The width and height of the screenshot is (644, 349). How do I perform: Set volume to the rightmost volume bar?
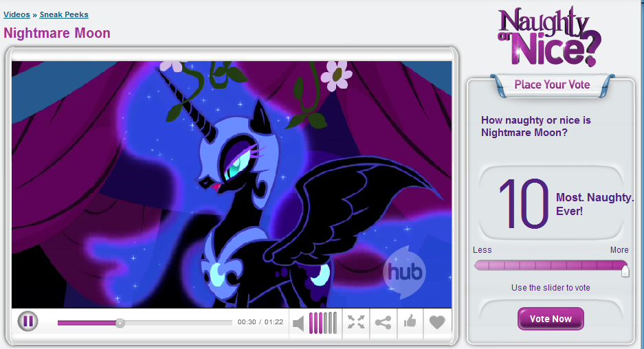(x=334, y=322)
